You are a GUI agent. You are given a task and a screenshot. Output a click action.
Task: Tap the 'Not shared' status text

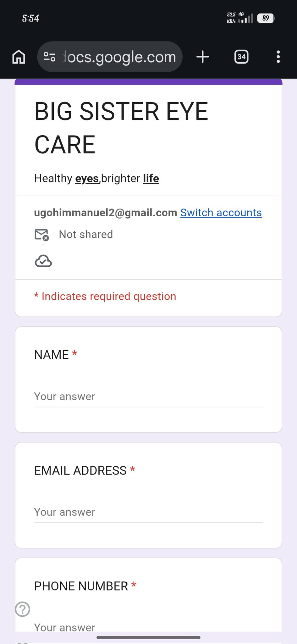(x=86, y=235)
